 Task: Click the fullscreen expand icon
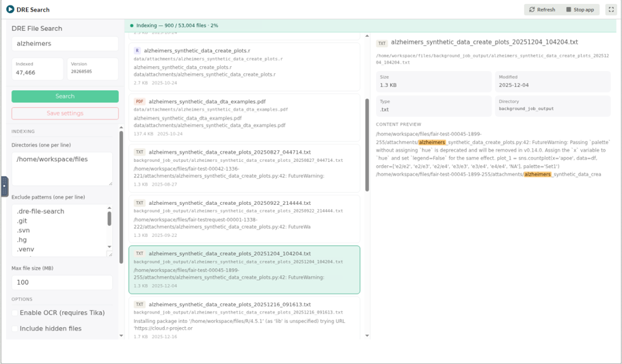coord(611,10)
